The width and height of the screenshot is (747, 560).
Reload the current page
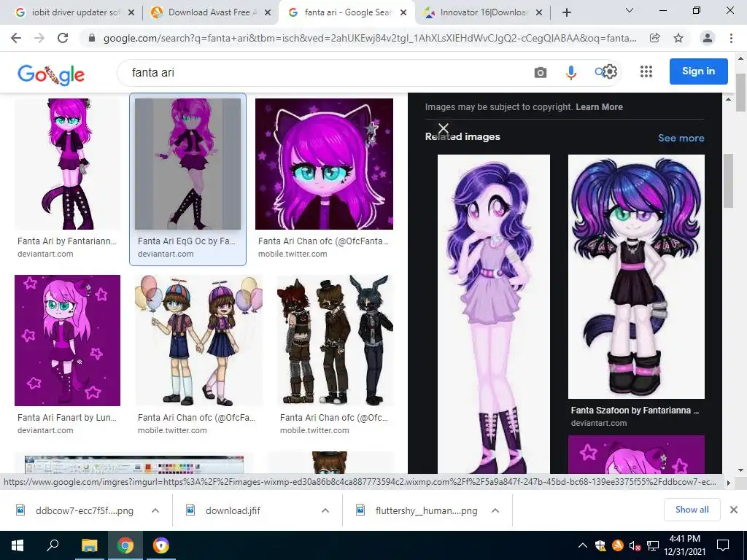pyautogui.click(x=63, y=38)
